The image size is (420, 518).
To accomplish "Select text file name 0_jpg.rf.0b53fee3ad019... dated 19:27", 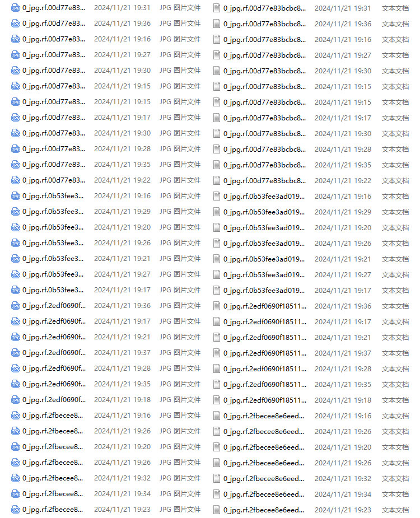I will (264, 275).
